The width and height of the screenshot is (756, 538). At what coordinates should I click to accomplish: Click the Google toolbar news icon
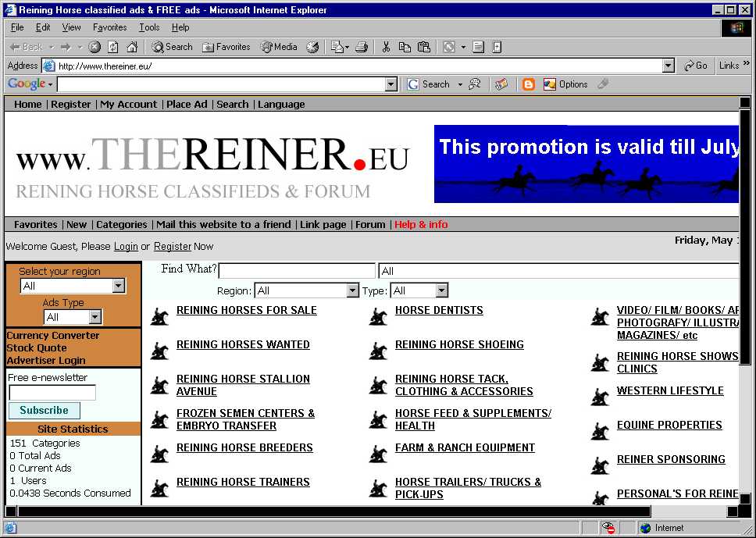[x=501, y=84]
